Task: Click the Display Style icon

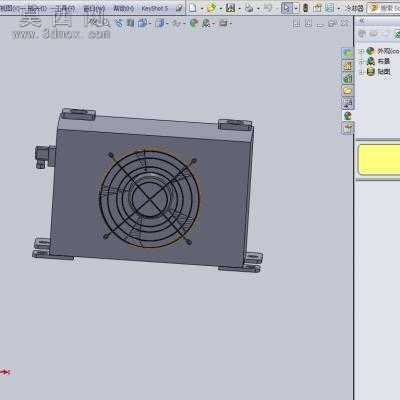Action: [160, 23]
